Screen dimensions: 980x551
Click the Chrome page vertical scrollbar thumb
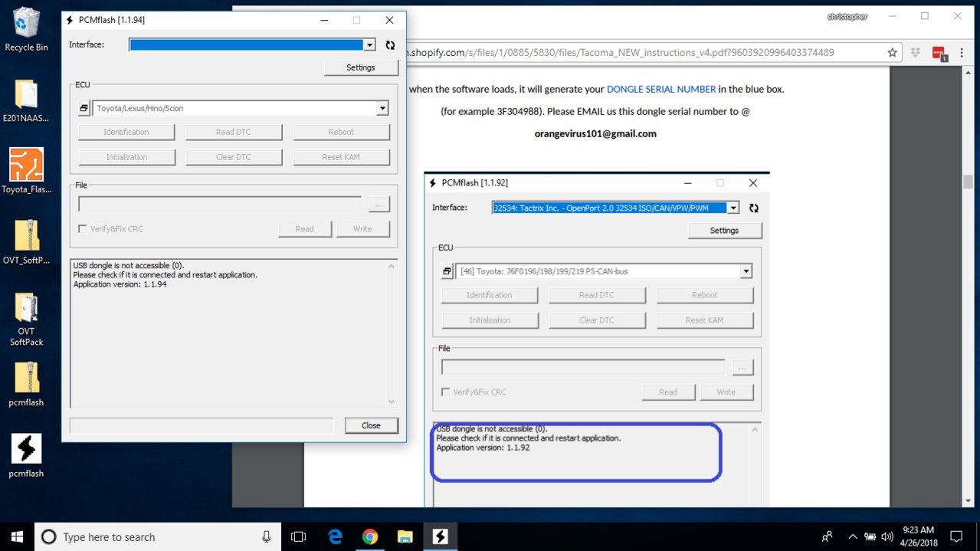click(x=968, y=182)
